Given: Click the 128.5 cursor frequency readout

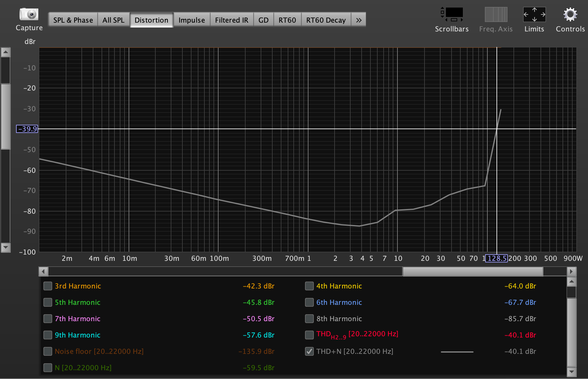Looking at the screenshot, I should point(496,258).
